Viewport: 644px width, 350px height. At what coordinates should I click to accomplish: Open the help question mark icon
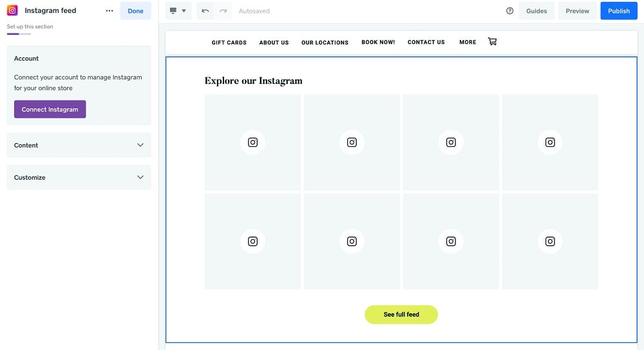[509, 11]
